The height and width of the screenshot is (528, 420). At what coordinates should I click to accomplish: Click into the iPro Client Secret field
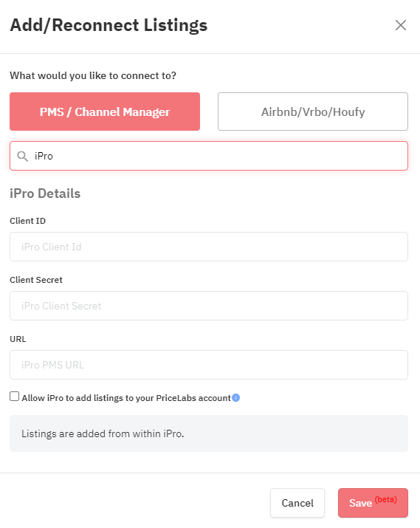[209, 306]
